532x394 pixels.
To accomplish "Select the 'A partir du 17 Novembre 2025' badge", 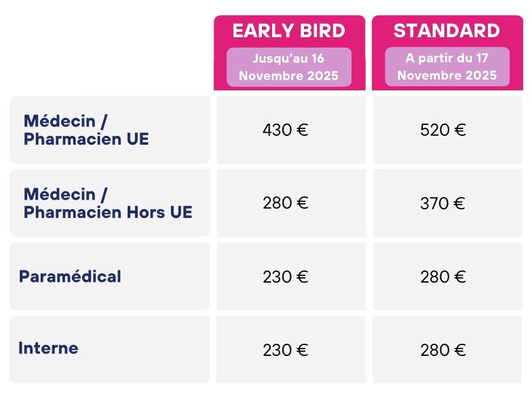I will click(x=447, y=67).
